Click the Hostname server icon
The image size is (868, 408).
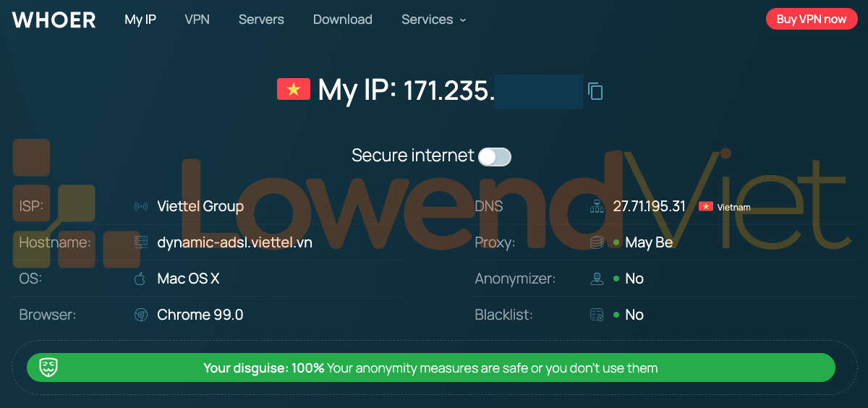[141, 242]
